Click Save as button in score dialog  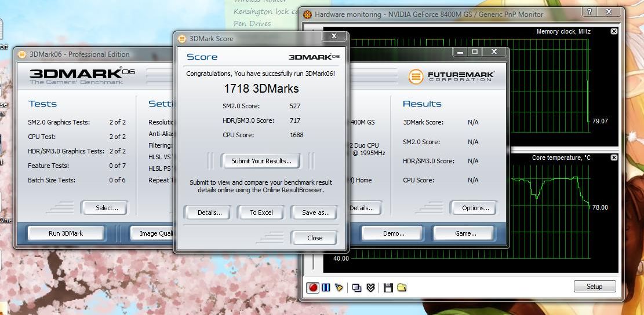[x=315, y=213]
